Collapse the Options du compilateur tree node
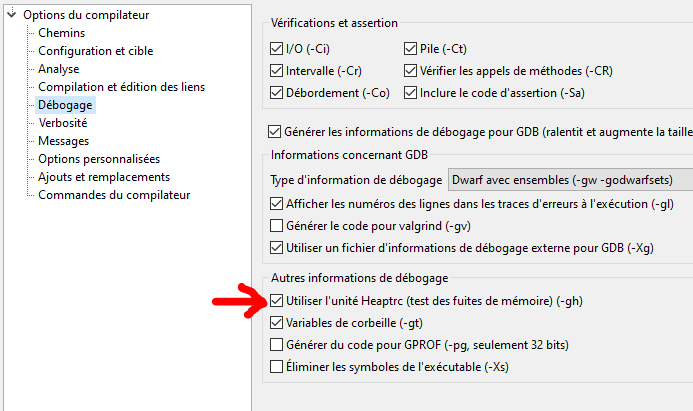 (x=11, y=15)
